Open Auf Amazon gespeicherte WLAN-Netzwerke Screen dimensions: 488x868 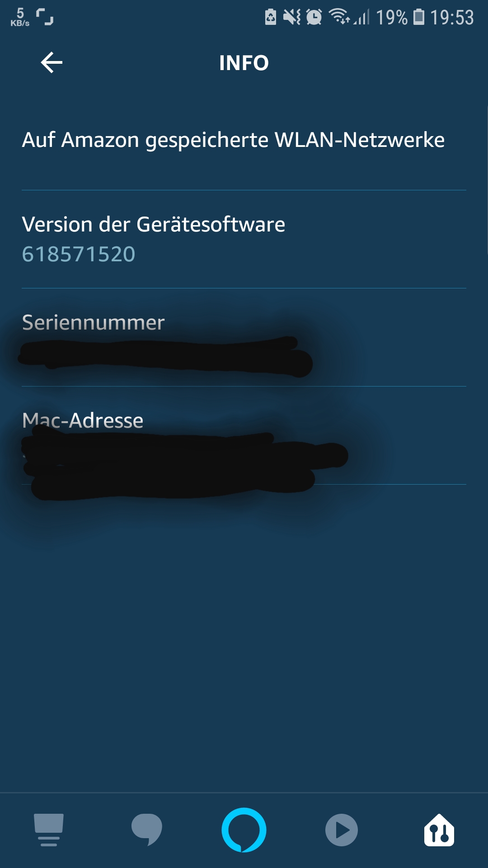[x=244, y=140]
